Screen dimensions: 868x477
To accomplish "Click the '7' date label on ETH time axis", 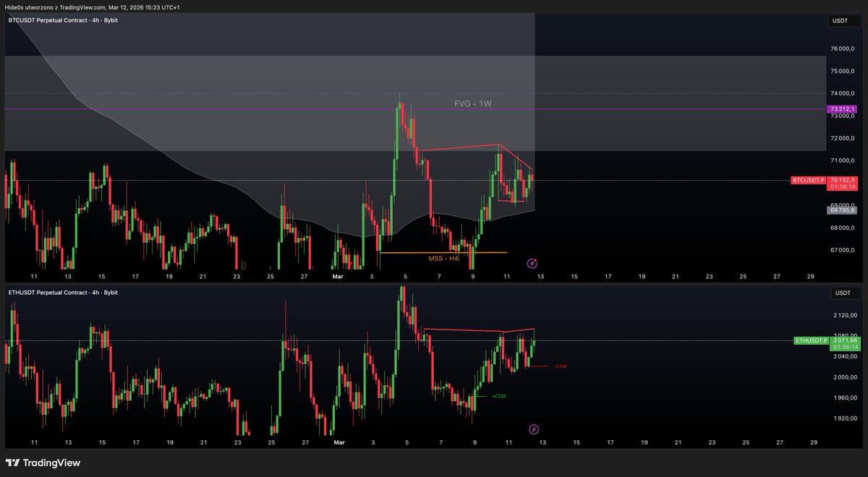I will click(x=440, y=442).
